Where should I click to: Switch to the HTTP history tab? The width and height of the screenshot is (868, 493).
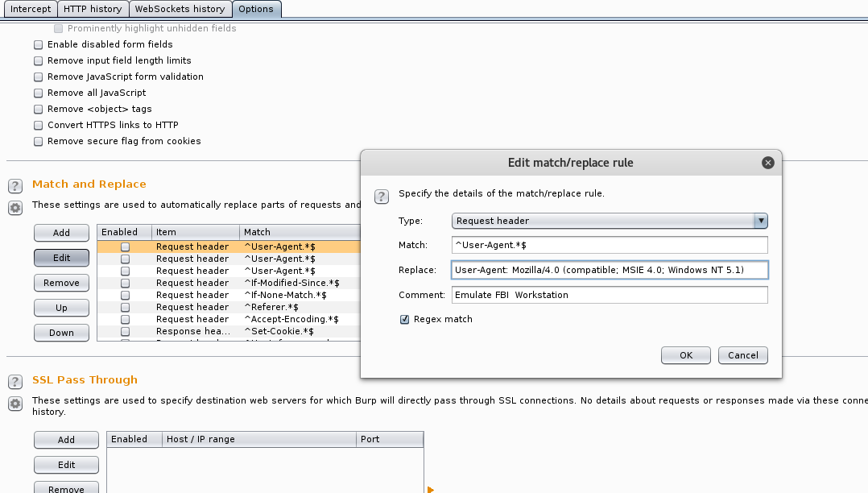point(93,9)
